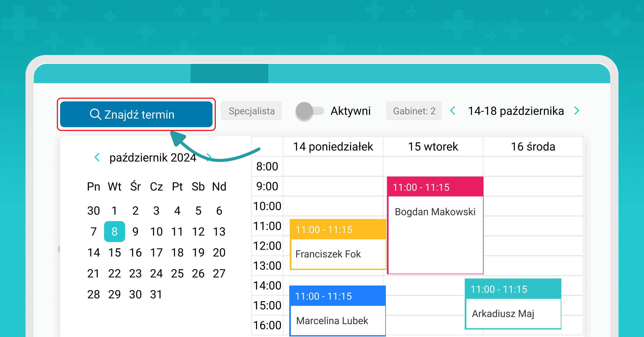Select October 16 in the mini calendar
This screenshot has height=337, width=644.
[x=135, y=252]
